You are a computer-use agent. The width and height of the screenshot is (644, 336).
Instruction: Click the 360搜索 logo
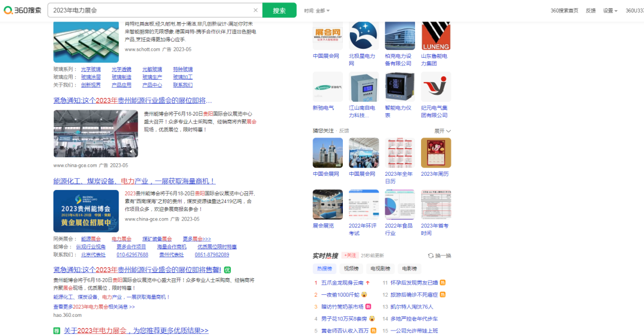pos(23,10)
